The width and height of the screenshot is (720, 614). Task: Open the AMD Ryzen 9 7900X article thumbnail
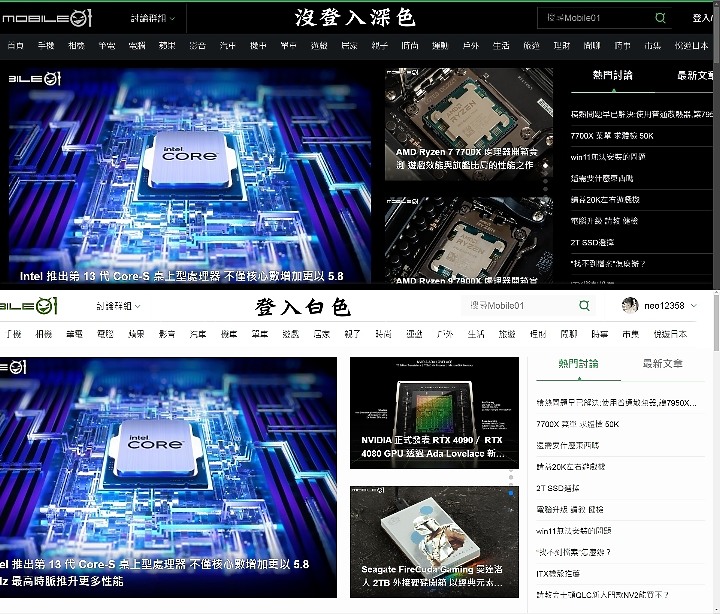click(x=468, y=240)
